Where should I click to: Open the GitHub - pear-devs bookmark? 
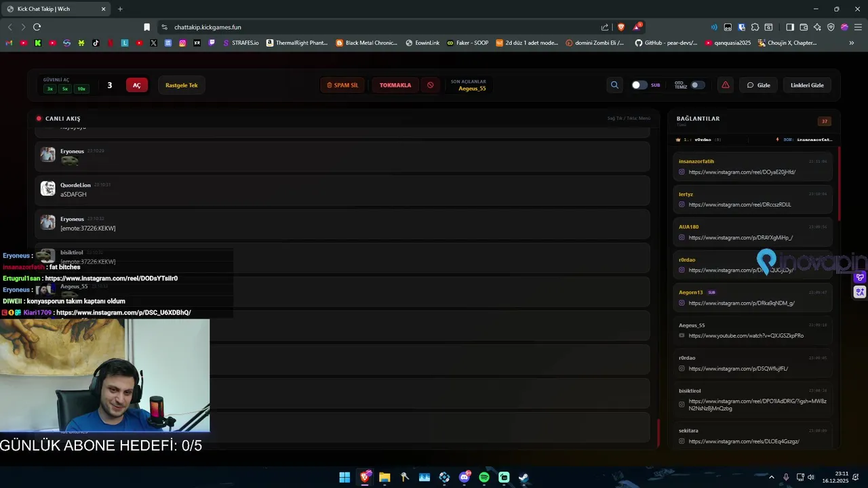pyautogui.click(x=666, y=43)
